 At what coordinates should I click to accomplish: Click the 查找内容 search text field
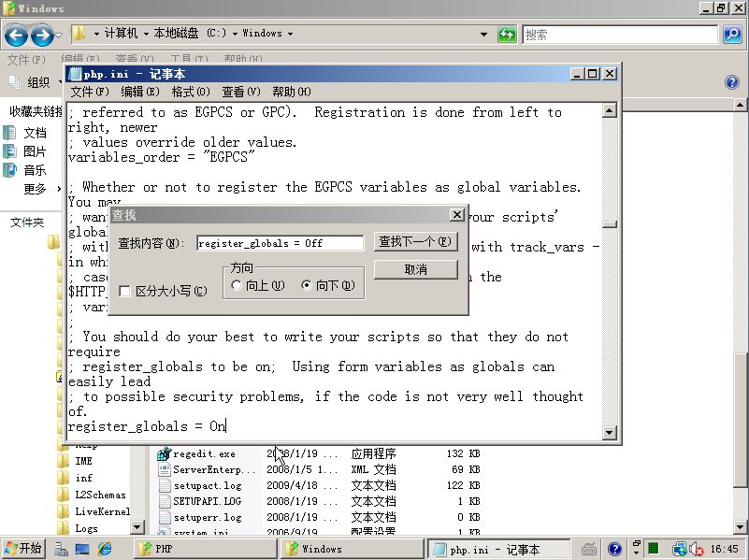pos(280,243)
